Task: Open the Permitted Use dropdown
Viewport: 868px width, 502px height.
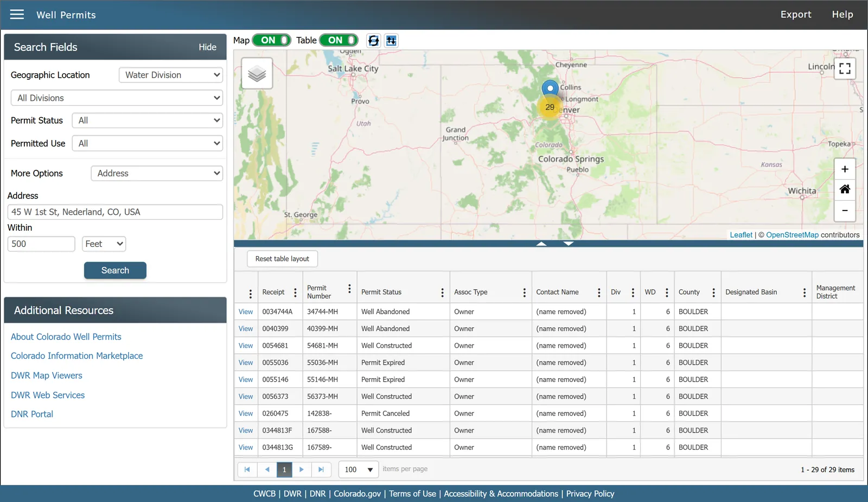Action: point(148,143)
